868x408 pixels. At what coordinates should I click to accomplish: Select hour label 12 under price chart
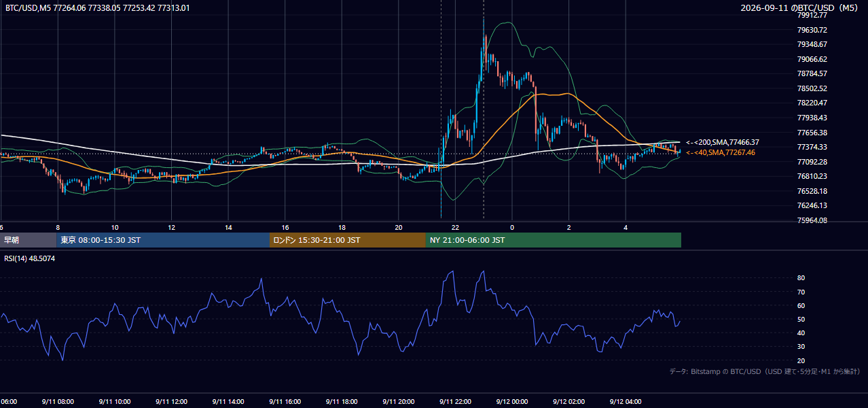click(x=172, y=227)
